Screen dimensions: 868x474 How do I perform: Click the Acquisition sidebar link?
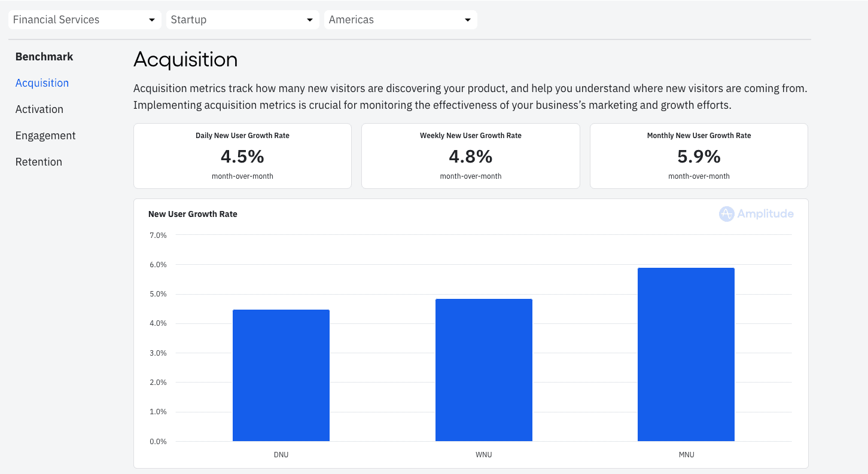[42, 82]
